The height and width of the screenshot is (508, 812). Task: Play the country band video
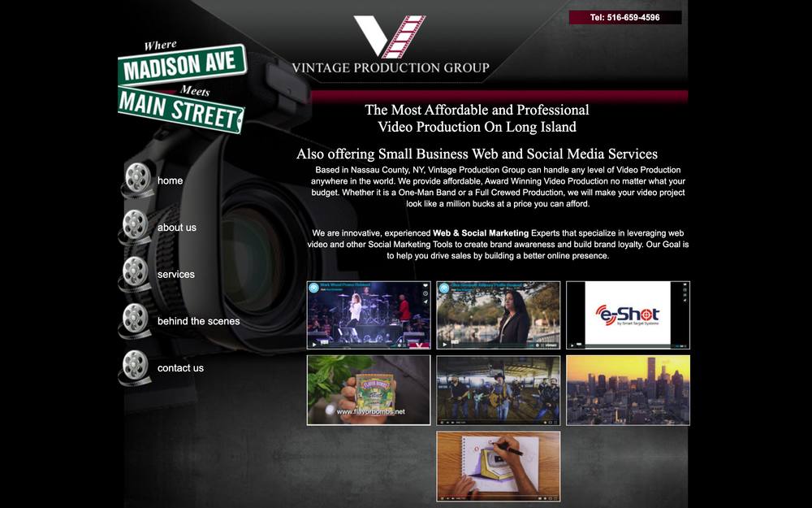(x=443, y=423)
